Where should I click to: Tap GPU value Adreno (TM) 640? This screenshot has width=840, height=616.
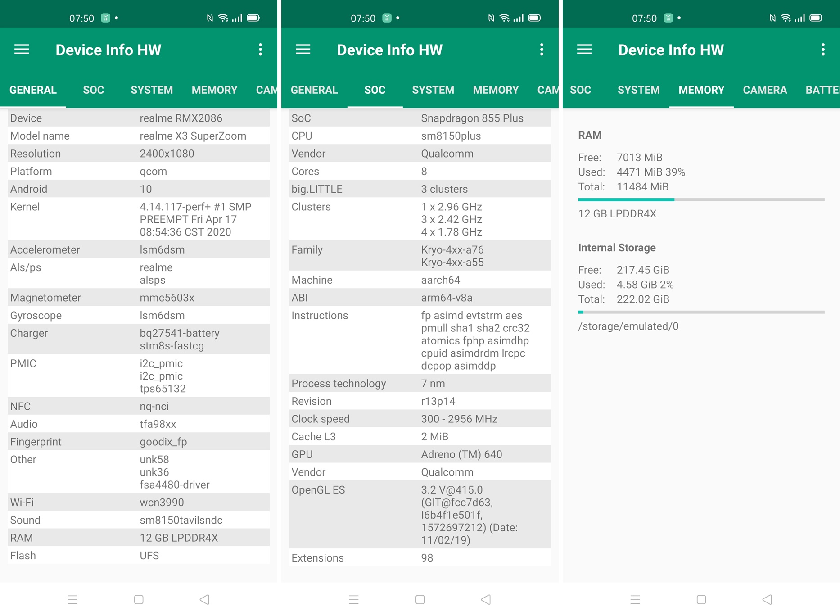point(461,454)
